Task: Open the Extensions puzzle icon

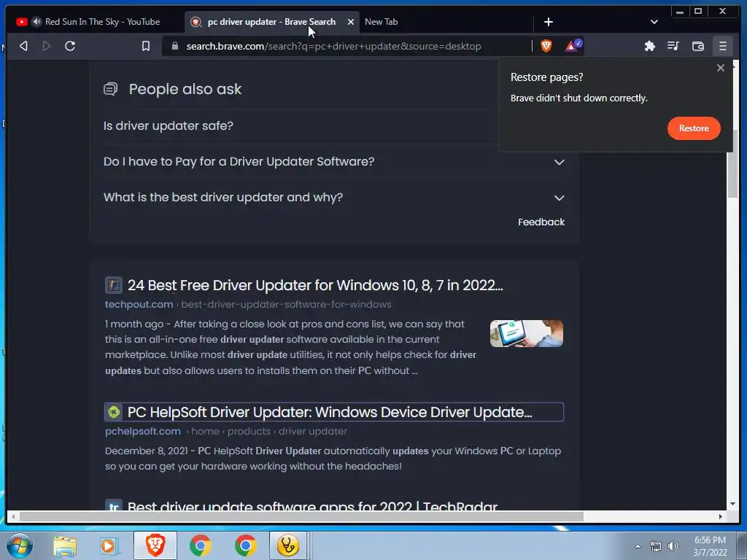Action: coord(649,46)
